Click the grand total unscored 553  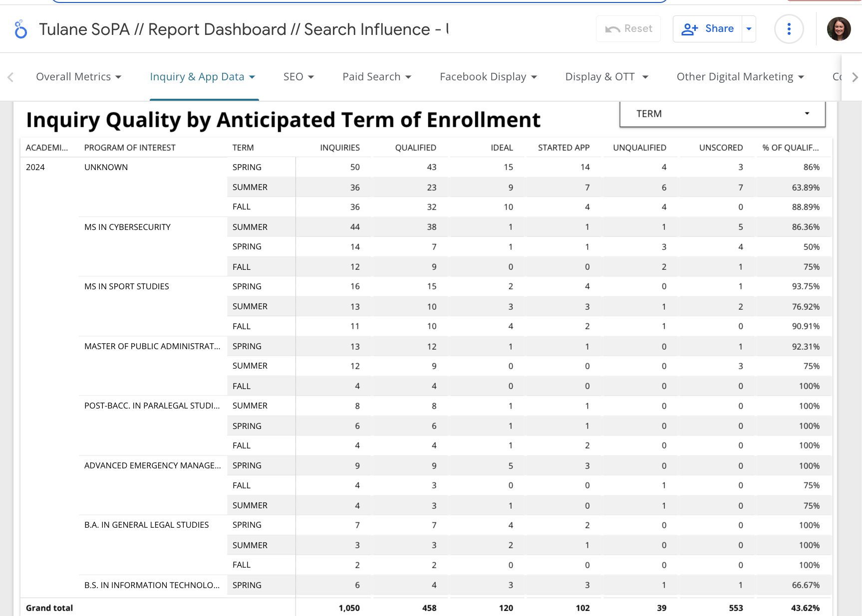736,608
